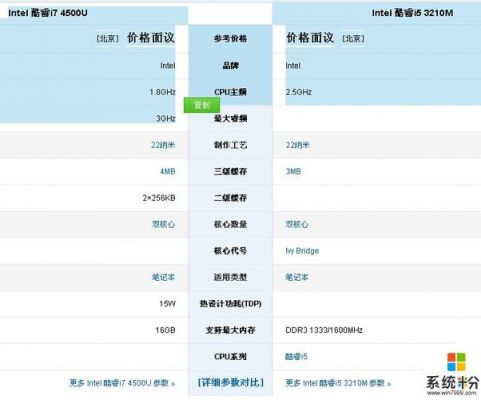Click the 最大睿频 row header
This screenshot has width=481, height=400.
pos(230,118)
